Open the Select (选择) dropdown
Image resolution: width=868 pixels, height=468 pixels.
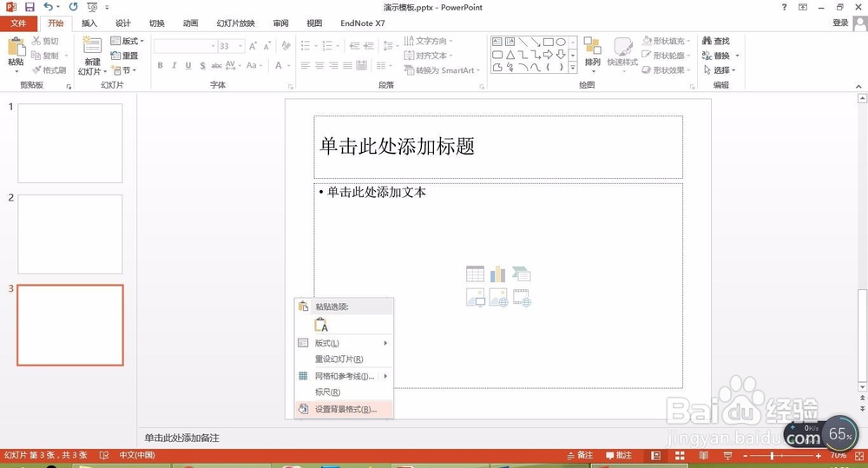coord(719,70)
